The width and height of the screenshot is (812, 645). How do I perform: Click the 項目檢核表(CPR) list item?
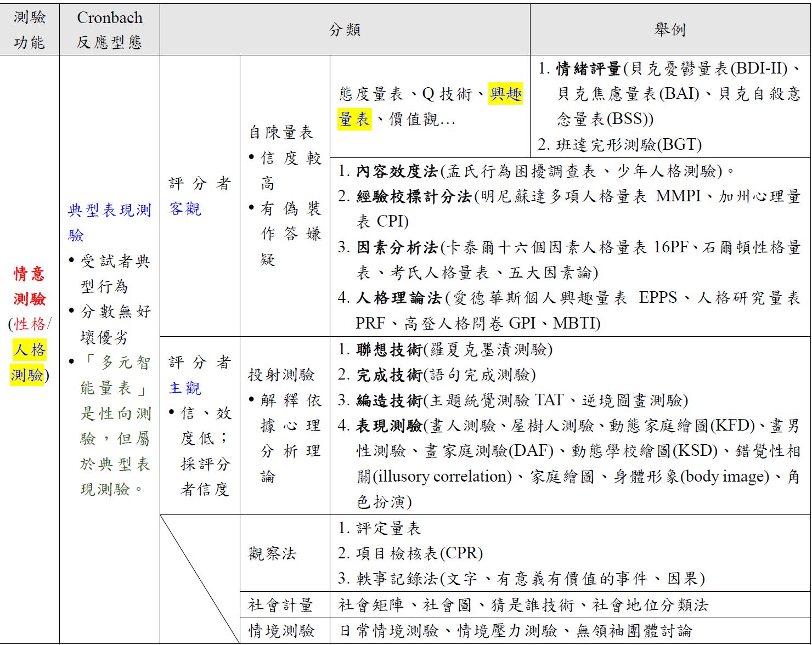(x=419, y=553)
